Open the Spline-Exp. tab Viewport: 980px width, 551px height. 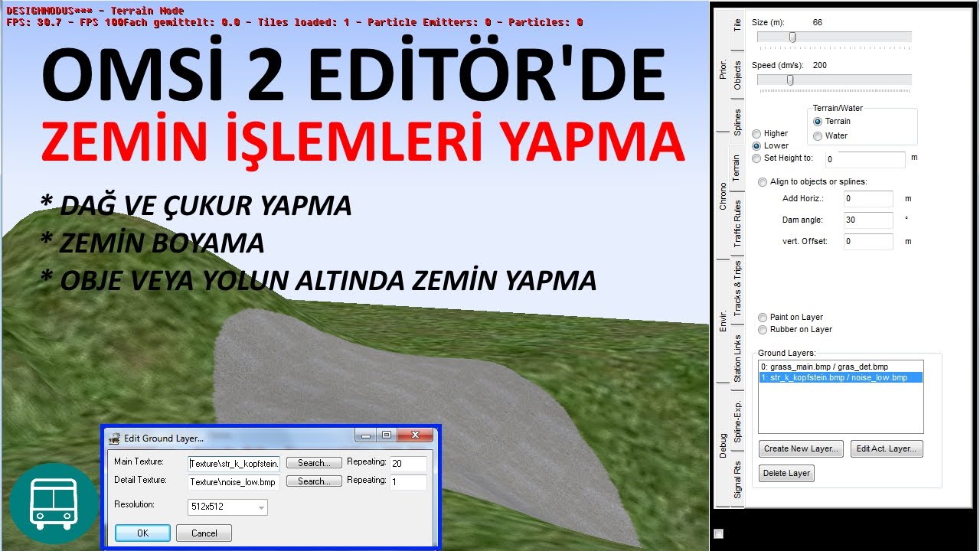tap(737, 420)
